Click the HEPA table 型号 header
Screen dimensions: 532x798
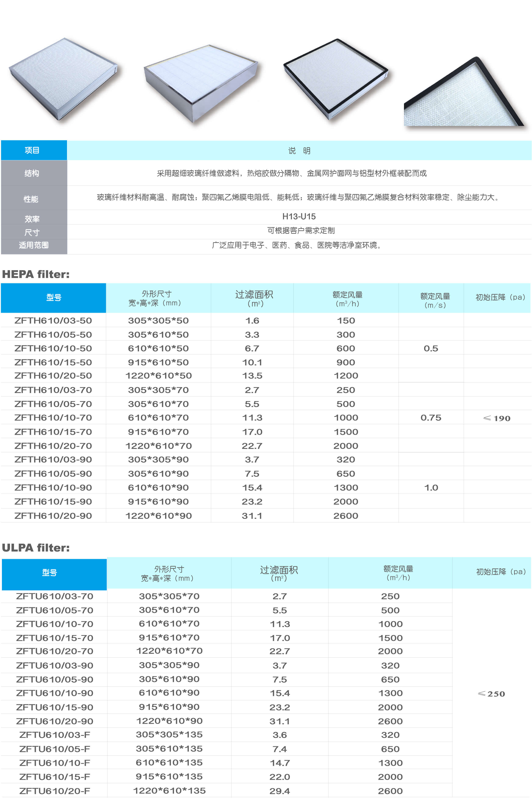[x=54, y=297]
